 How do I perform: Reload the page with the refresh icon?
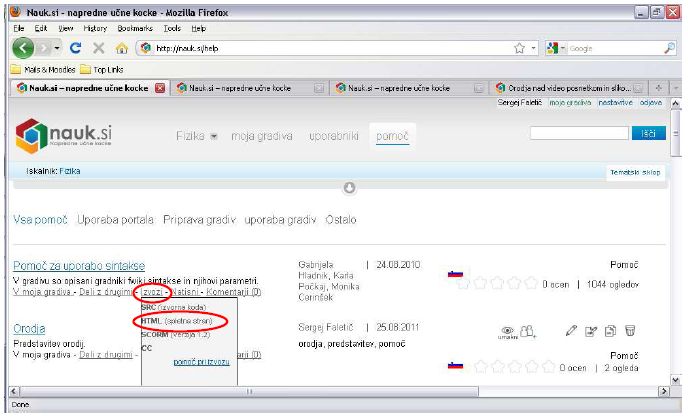click(x=75, y=48)
